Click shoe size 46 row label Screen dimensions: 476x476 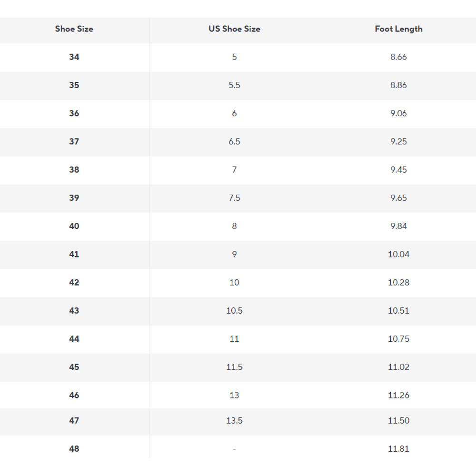[74, 395]
